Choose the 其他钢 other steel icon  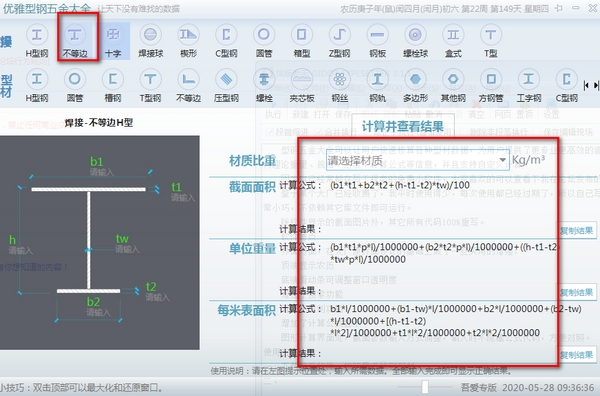click(x=453, y=86)
